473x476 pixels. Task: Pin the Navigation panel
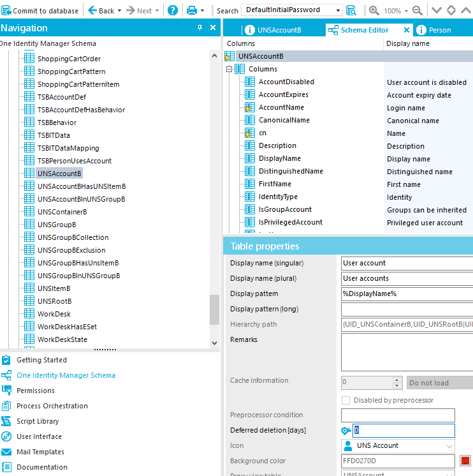click(x=200, y=27)
